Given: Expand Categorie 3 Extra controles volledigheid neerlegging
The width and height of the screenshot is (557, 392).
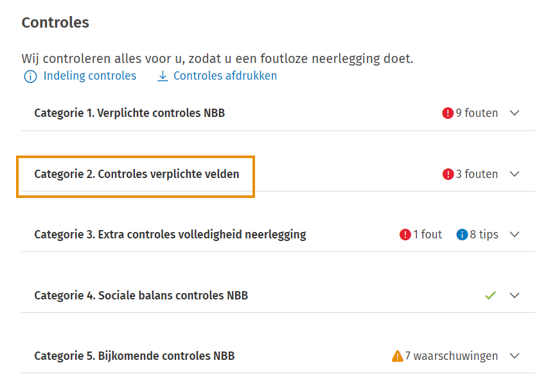Looking at the screenshot, I should 515,234.
